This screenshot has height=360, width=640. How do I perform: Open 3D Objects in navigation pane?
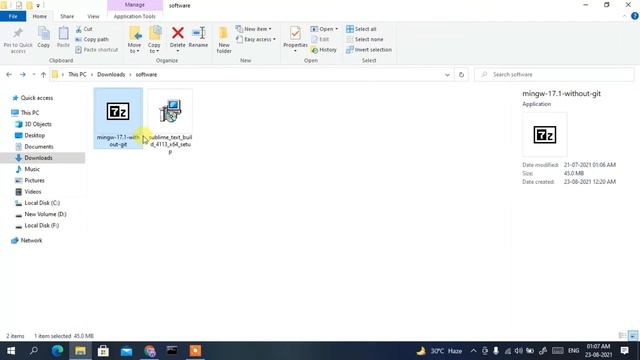pos(38,124)
